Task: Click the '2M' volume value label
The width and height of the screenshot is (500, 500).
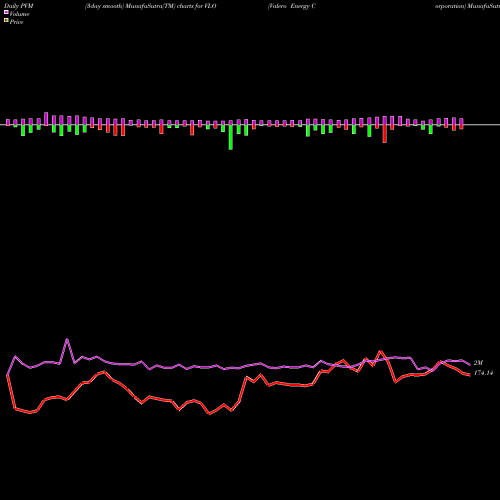Action: [x=478, y=363]
